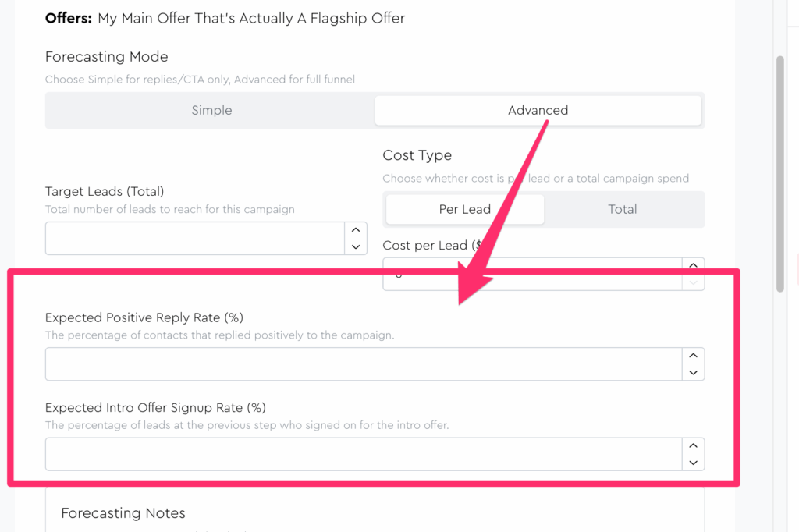Open the Forecasting Notes section
The height and width of the screenshot is (532, 799).
pos(123,513)
